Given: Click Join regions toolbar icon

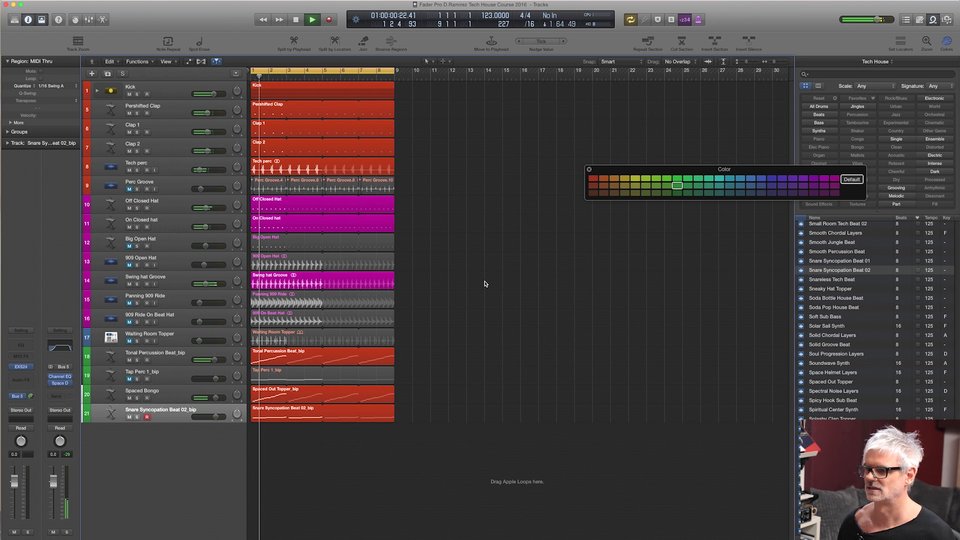Looking at the screenshot, I should click(363, 43).
